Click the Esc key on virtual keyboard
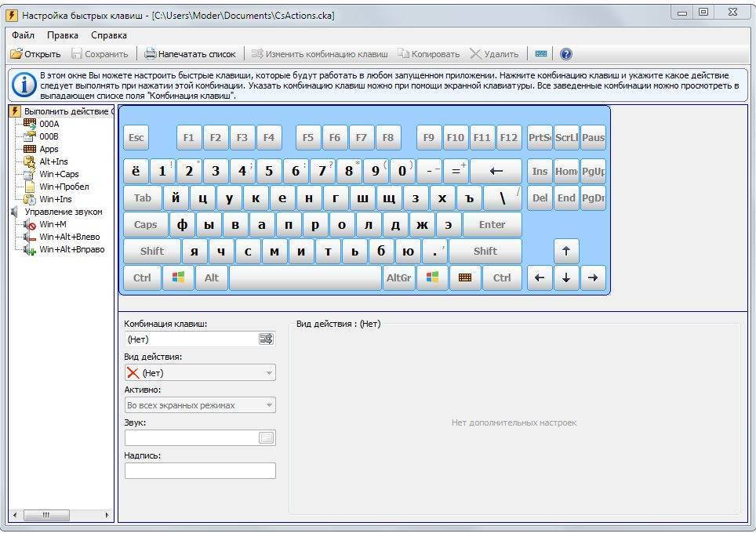 tap(136, 138)
